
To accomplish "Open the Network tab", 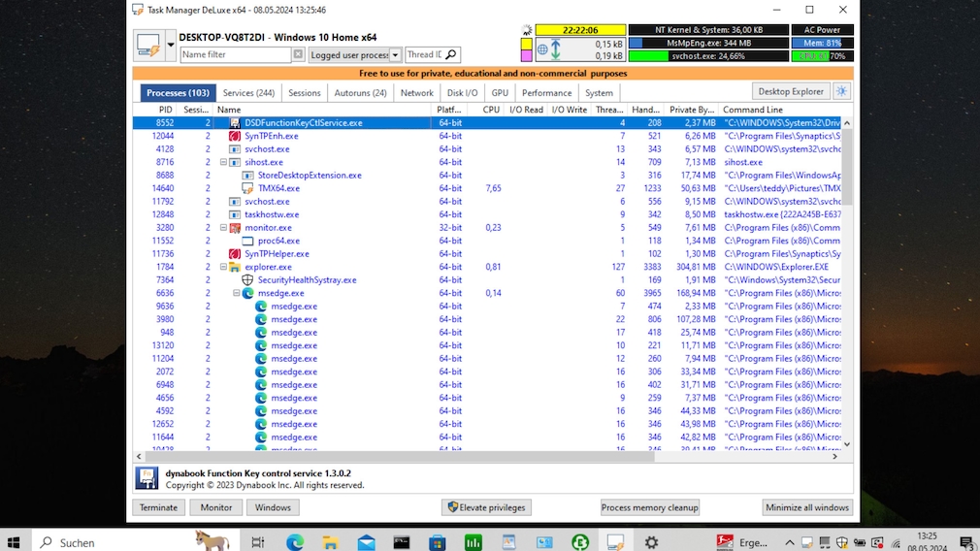I will click(x=417, y=93).
